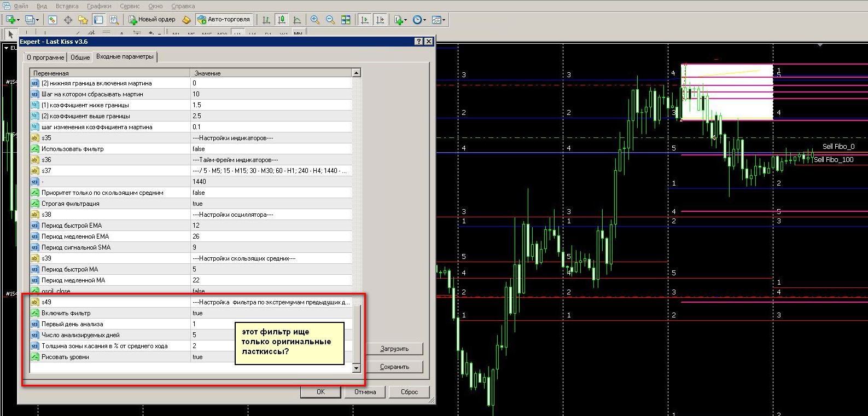Open the Navigator star-folder icon

coord(83,20)
